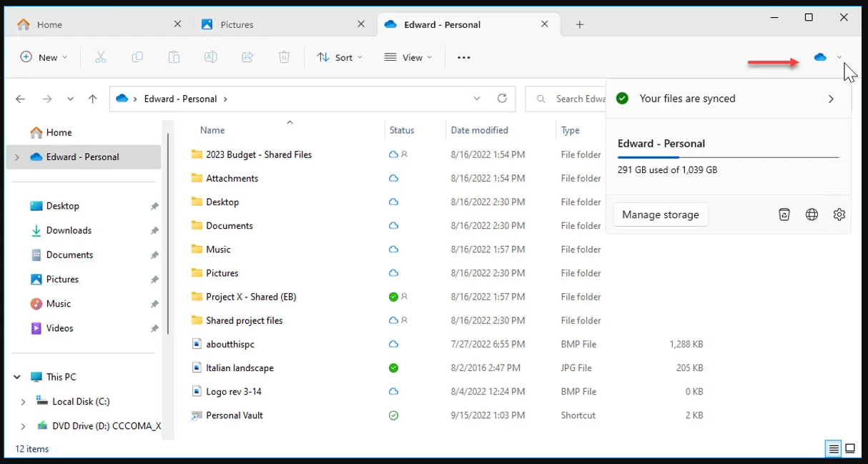This screenshot has height=464, width=868.
Task: Switch to large thumbnails view icon
Action: (850, 449)
